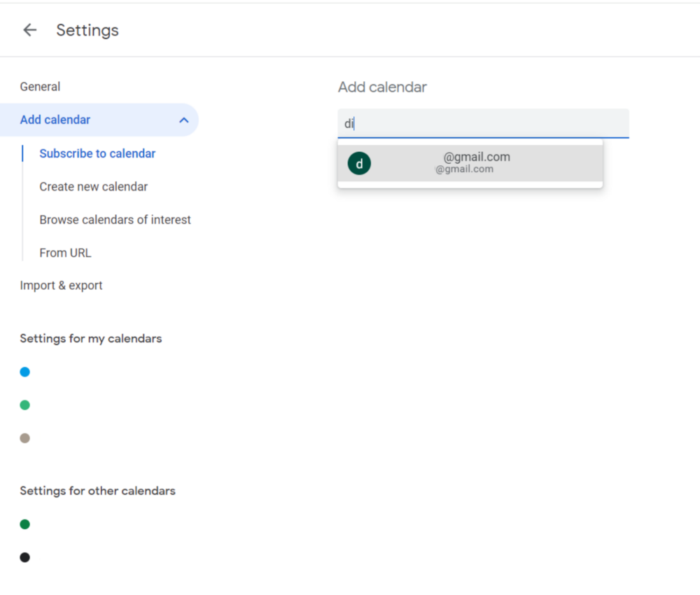Click the 'Settings for other calendars' heading
This screenshot has height=595, width=700.
click(97, 491)
